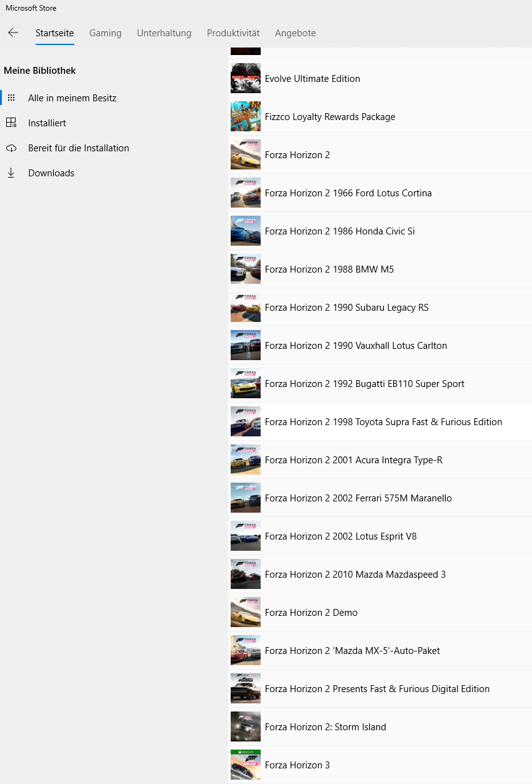This screenshot has width=532, height=784.
Task: Click the Forza Horizon 3 thumbnail
Action: pyautogui.click(x=246, y=765)
